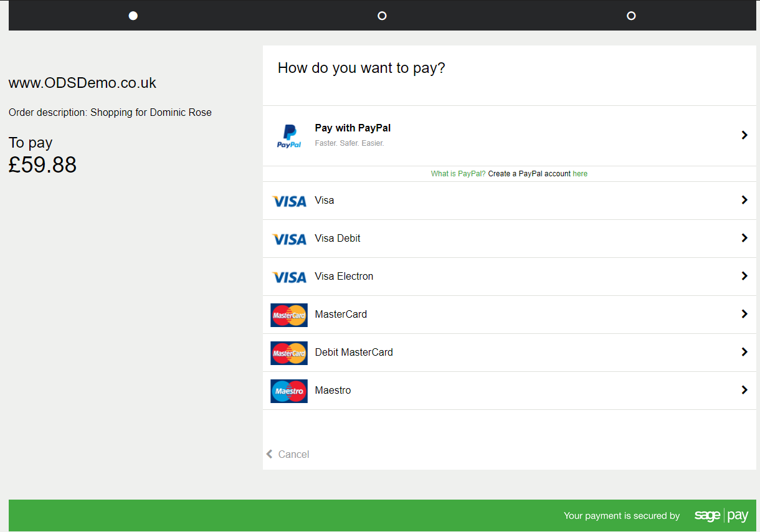The height and width of the screenshot is (532, 760).
Task: Open the MasterCard row chevron
Action: click(x=744, y=314)
